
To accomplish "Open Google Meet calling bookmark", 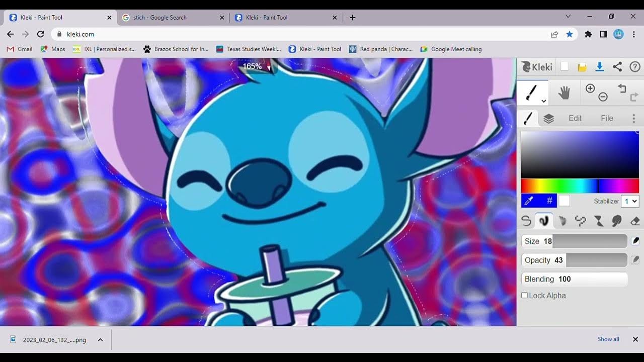I will pyautogui.click(x=451, y=49).
